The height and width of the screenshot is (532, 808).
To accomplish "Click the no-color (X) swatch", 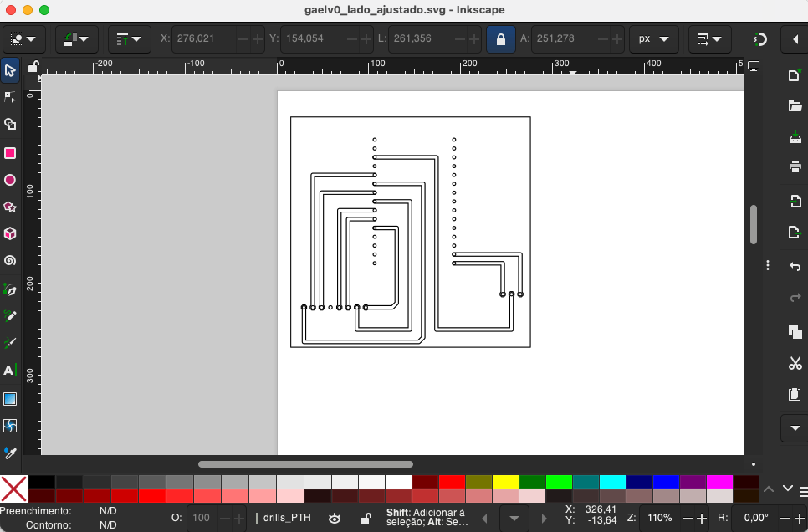I will 13,489.
